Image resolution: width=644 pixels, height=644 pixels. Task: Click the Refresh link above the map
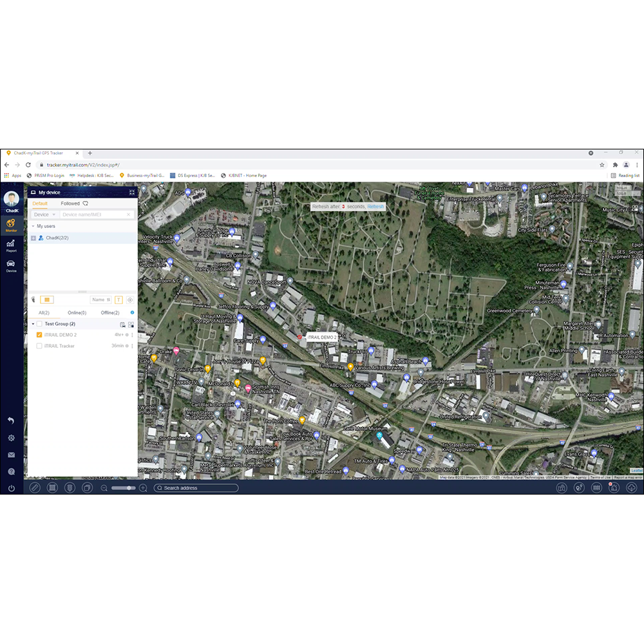[x=376, y=206]
